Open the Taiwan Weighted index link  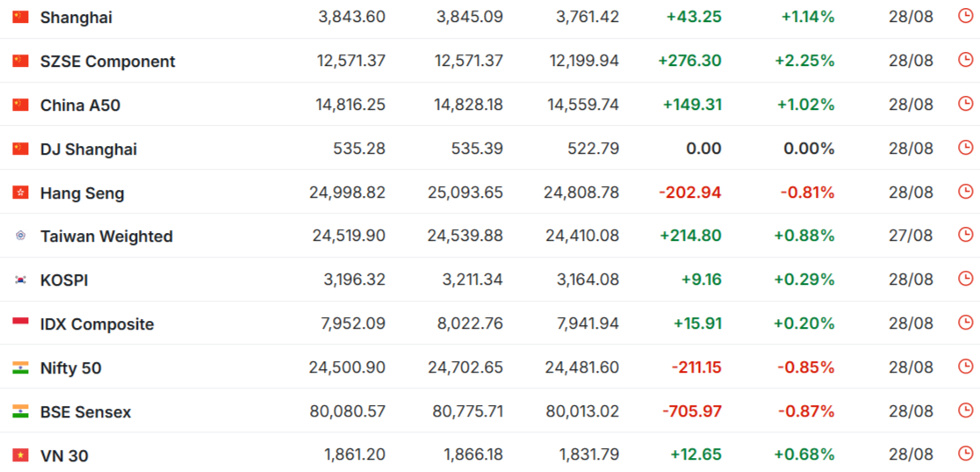click(x=107, y=236)
